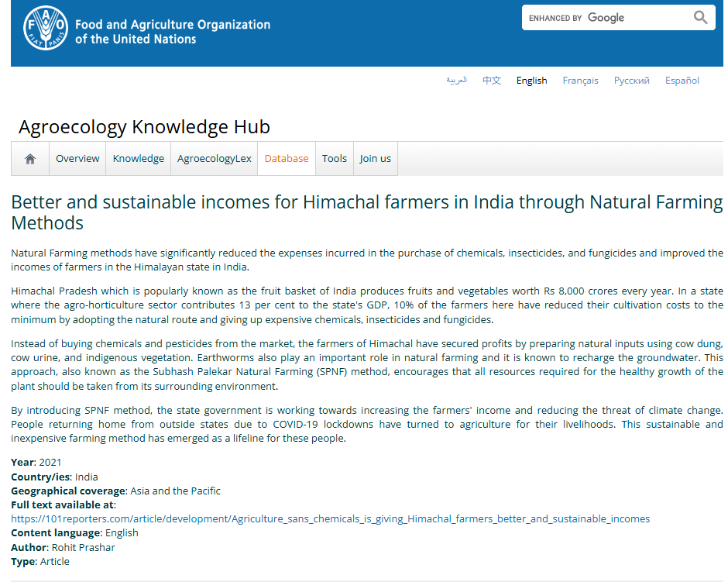The height and width of the screenshot is (582, 728).
Task: Click the FAO logo emblem
Action: [x=46, y=28]
